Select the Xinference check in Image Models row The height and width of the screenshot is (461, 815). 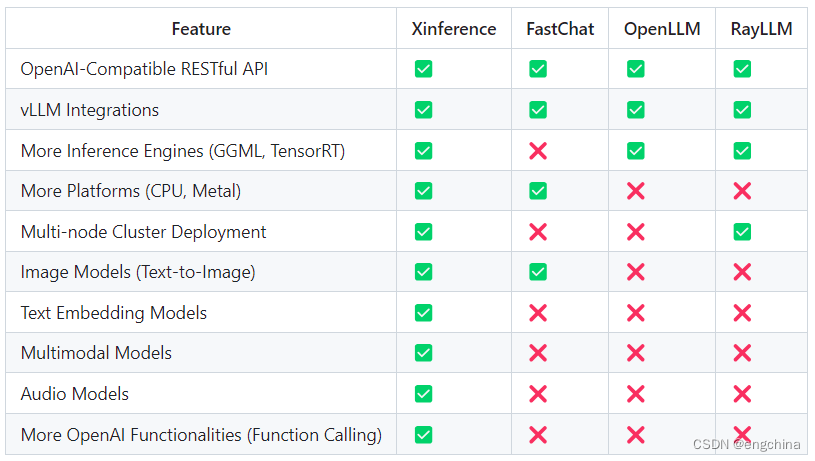point(423,272)
